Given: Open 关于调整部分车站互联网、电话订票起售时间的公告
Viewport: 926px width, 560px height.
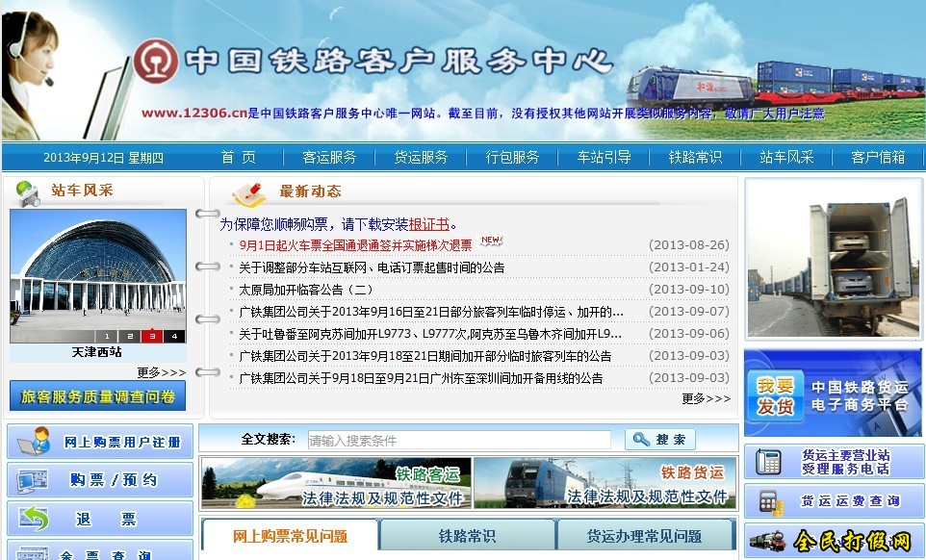Looking at the screenshot, I should click(372, 267).
